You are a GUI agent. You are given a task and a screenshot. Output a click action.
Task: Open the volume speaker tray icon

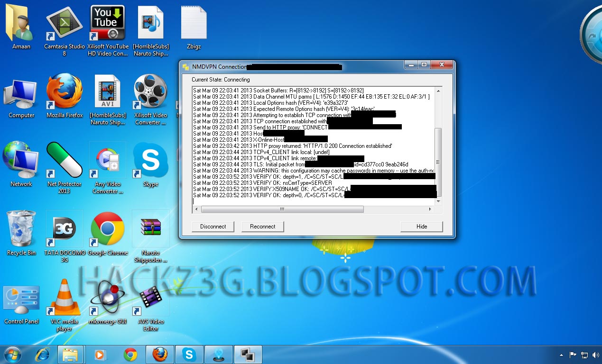coord(595,355)
